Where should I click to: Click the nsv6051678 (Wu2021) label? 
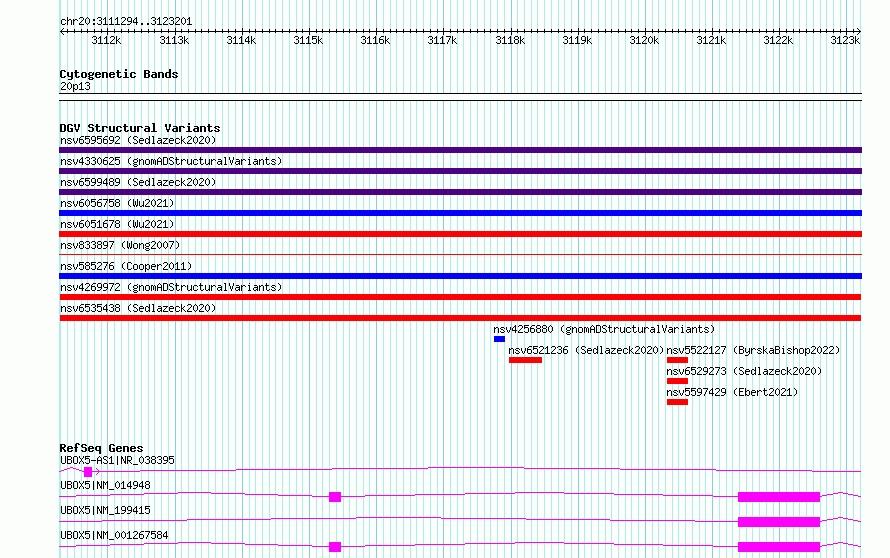[117, 224]
